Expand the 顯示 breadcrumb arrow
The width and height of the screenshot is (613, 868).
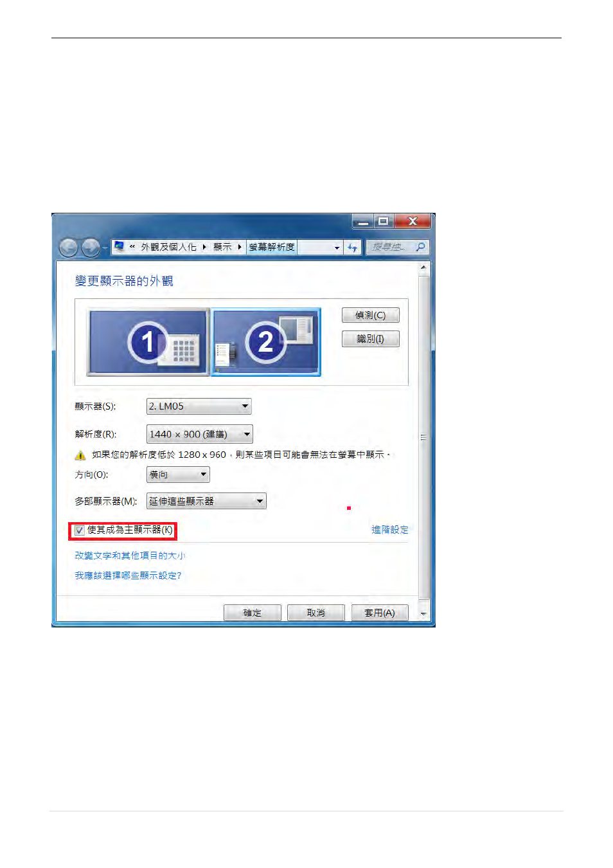pyautogui.click(x=240, y=247)
